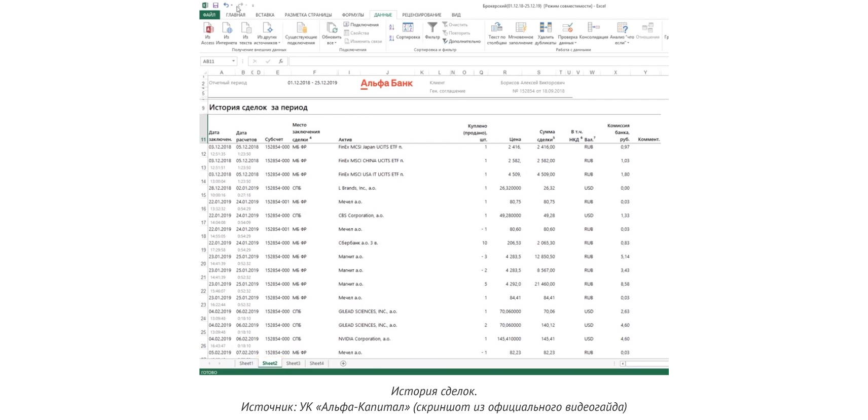
Task: Select Мгновенное заполнение tool
Action: pyautogui.click(x=521, y=28)
